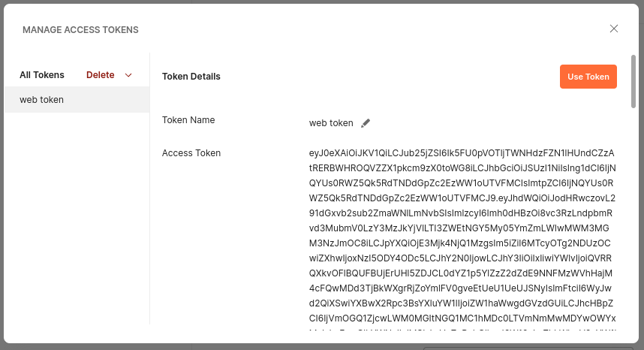
Task: Click the Token Name field label
Action: (188, 120)
